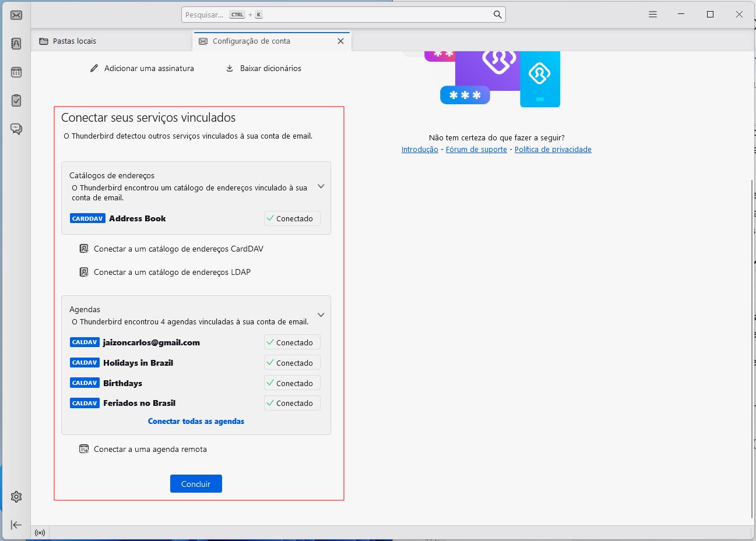Open the Chat space icon

point(16,129)
